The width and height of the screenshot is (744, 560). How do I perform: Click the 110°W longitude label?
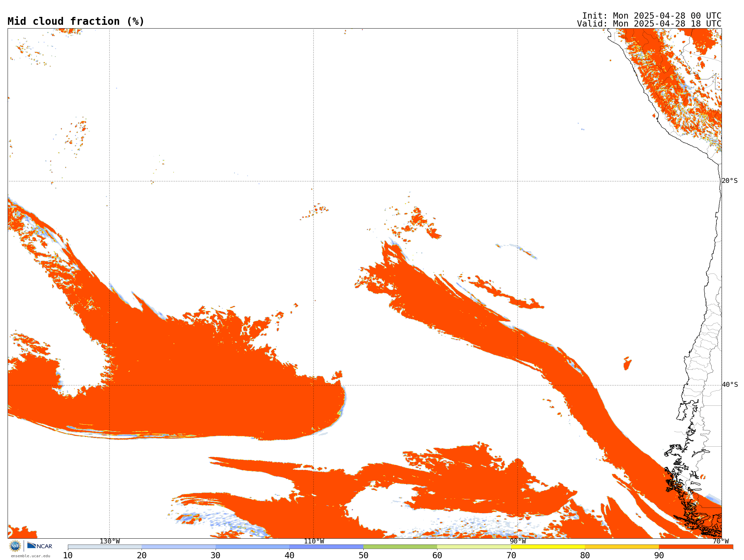pyautogui.click(x=314, y=541)
